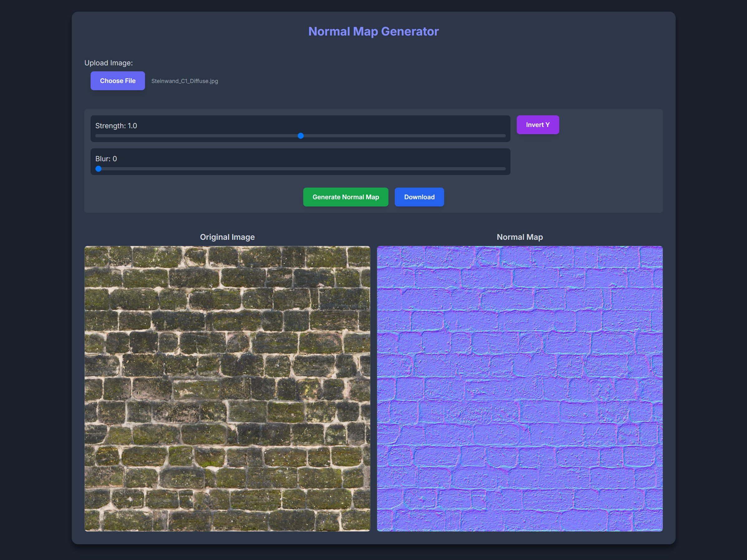Click the Strength slider track near maximum

(500, 136)
